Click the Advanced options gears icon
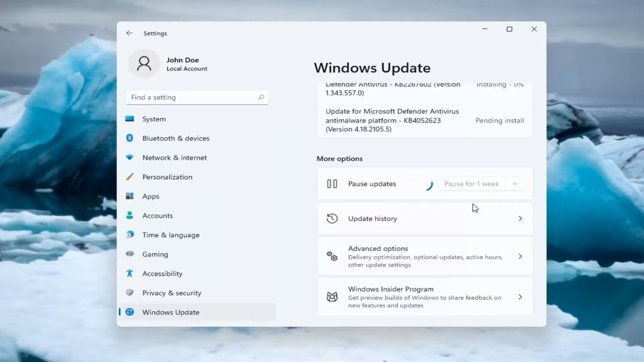 click(x=332, y=256)
